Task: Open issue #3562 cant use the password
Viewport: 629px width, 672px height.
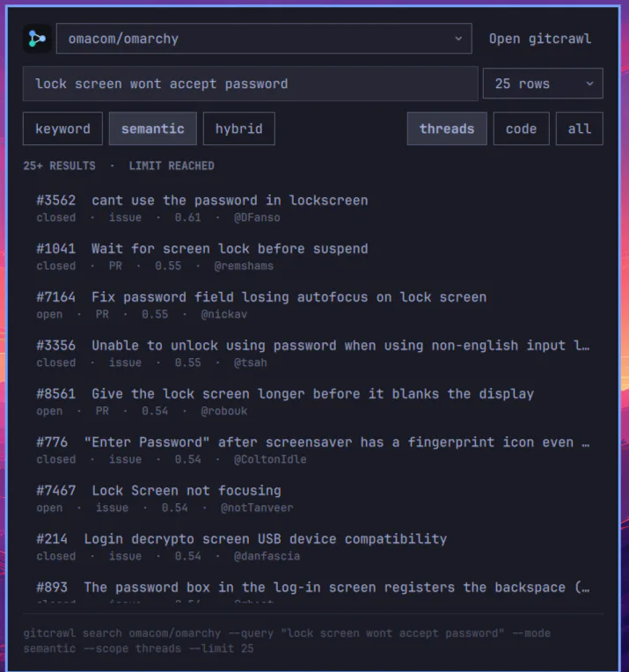Action: (313, 208)
